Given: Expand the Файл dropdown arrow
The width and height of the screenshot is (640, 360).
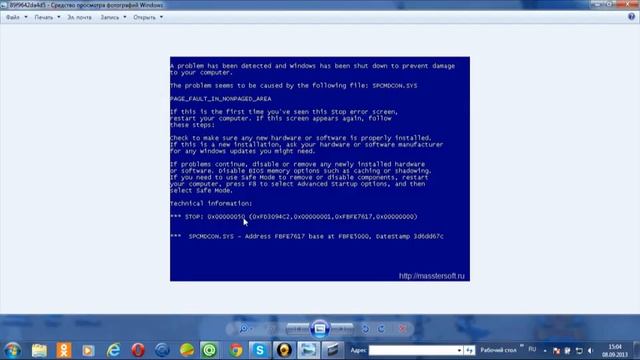Looking at the screenshot, I should (26, 17).
